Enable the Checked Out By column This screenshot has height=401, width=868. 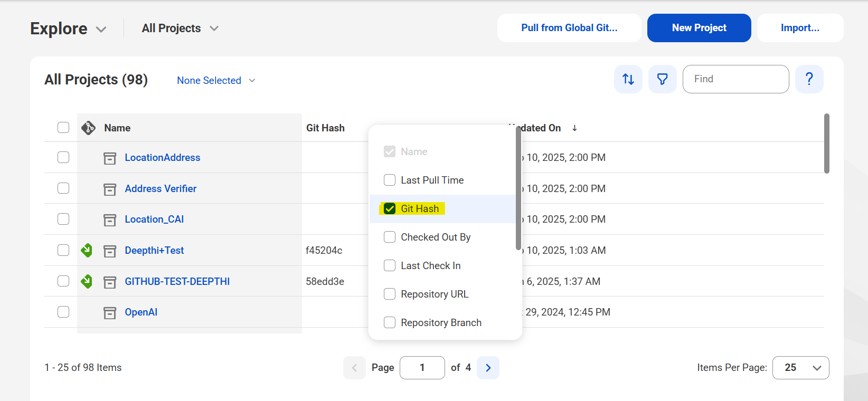click(x=390, y=237)
